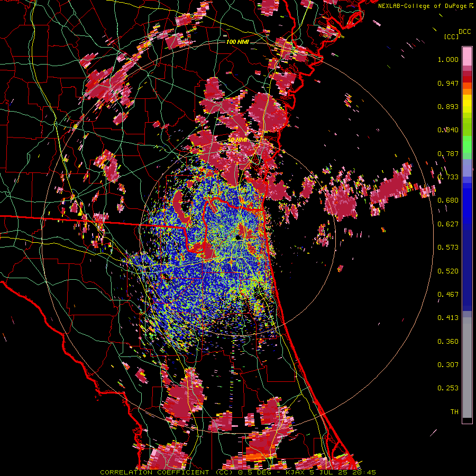Image resolution: width=476 pixels, height=476 pixels.
Task: Click the 50 NMI range ring label
Action: tap(237, 140)
